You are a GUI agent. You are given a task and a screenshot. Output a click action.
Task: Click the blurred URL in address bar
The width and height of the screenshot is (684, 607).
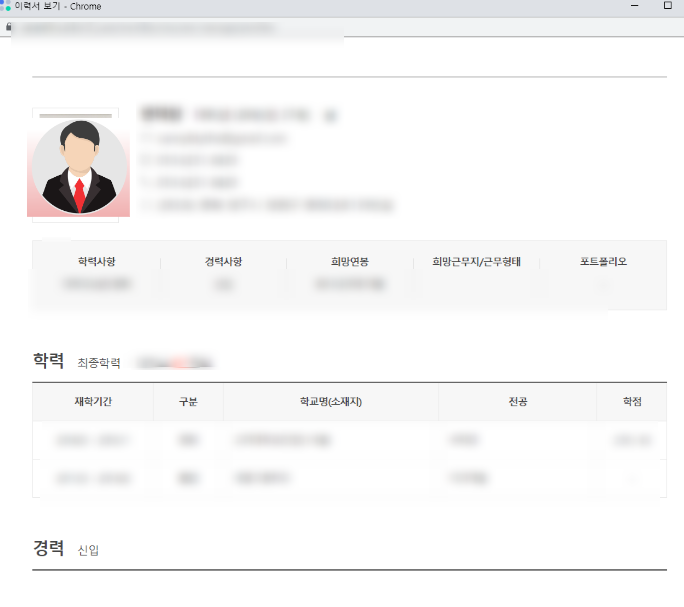point(148,28)
